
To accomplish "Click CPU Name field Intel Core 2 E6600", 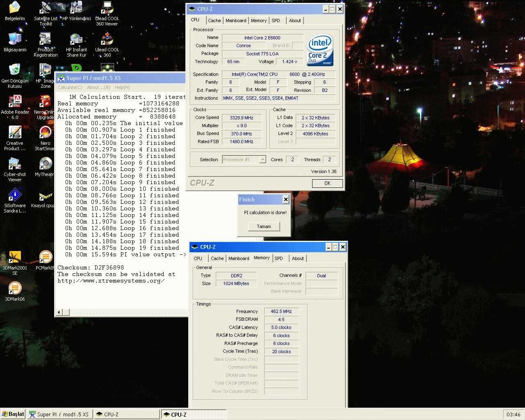I will (262, 38).
